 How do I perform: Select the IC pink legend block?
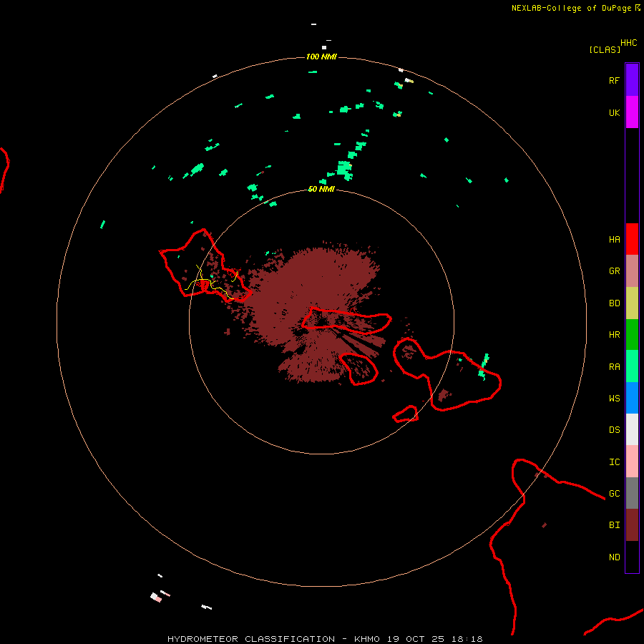(x=632, y=462)
